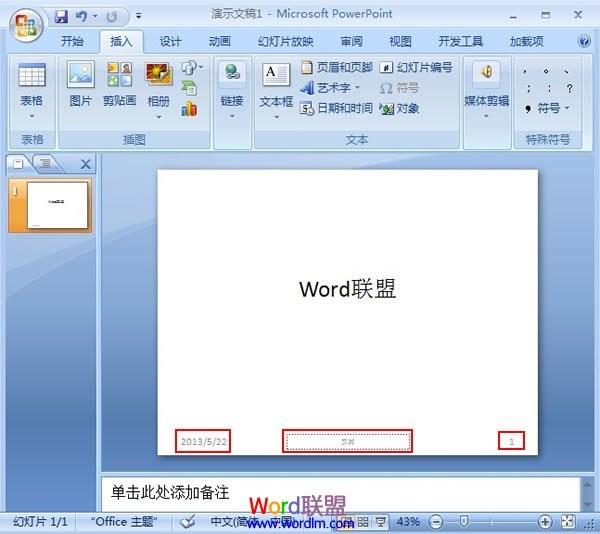The image size is (600, 534).
Task: Open zoom dialog via 43% level
Action: (408, 522)
